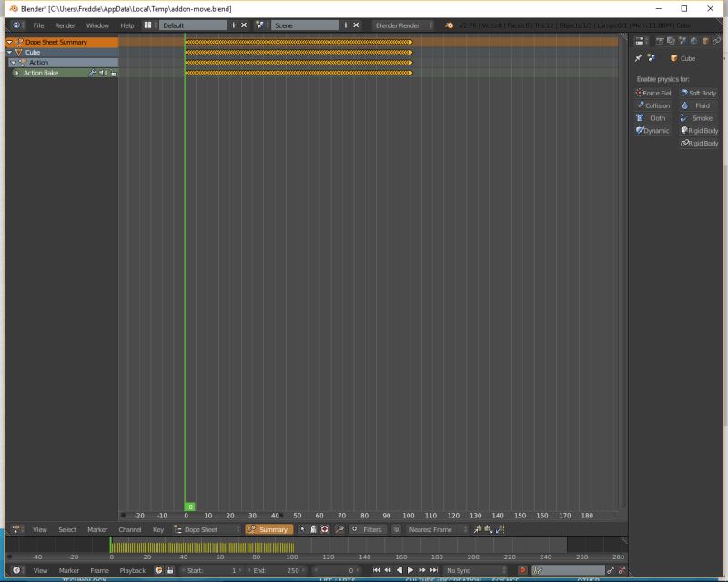The width and height of the screenshot is (728, 582).
Task: Enable Rigid Body physics for the Cube
Action: [x=701, y=130]
